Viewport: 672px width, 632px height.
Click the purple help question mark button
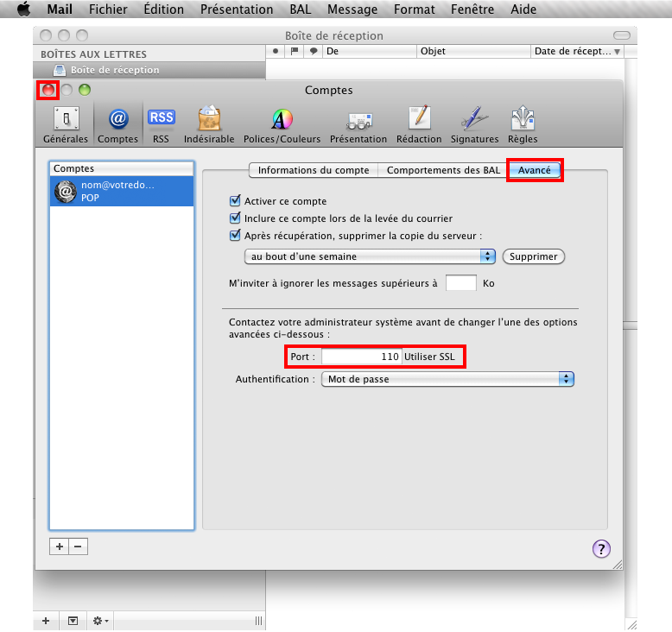tap(601, 548)
